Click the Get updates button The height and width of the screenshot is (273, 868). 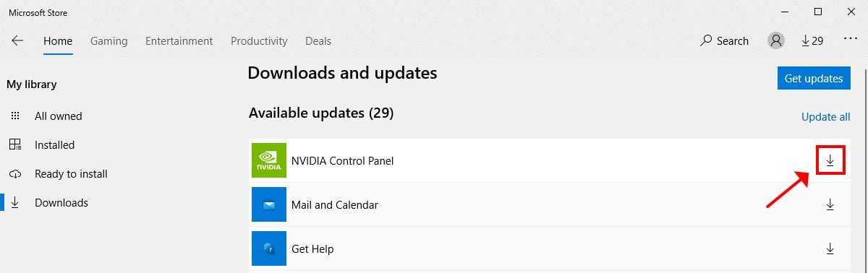click(814, 78)
